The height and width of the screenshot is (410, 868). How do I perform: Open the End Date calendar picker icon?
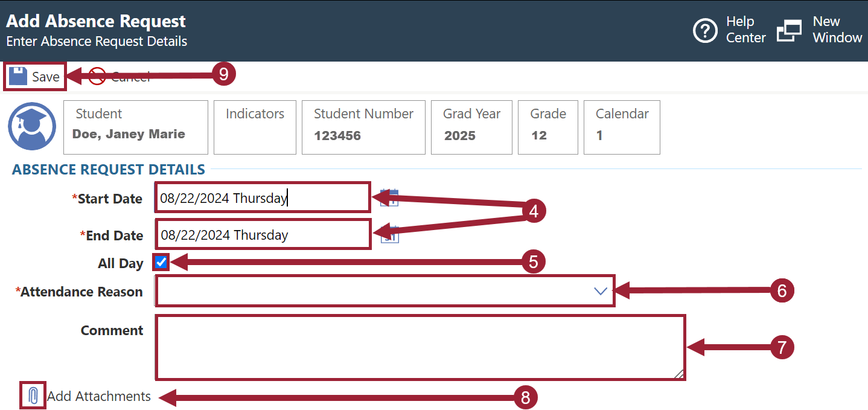click(x=391, y=234)
